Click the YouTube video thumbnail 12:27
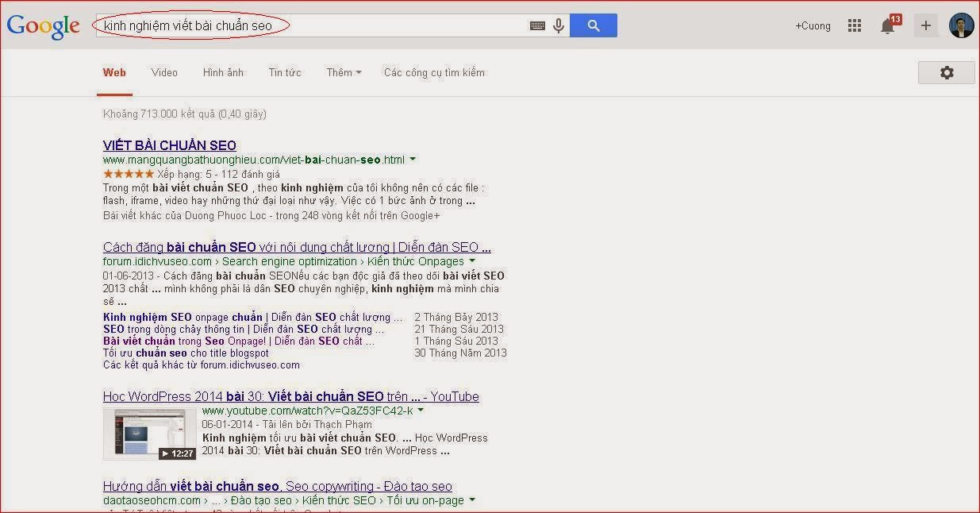The width and height of the screenshot is (980, 513). [150, 434]
